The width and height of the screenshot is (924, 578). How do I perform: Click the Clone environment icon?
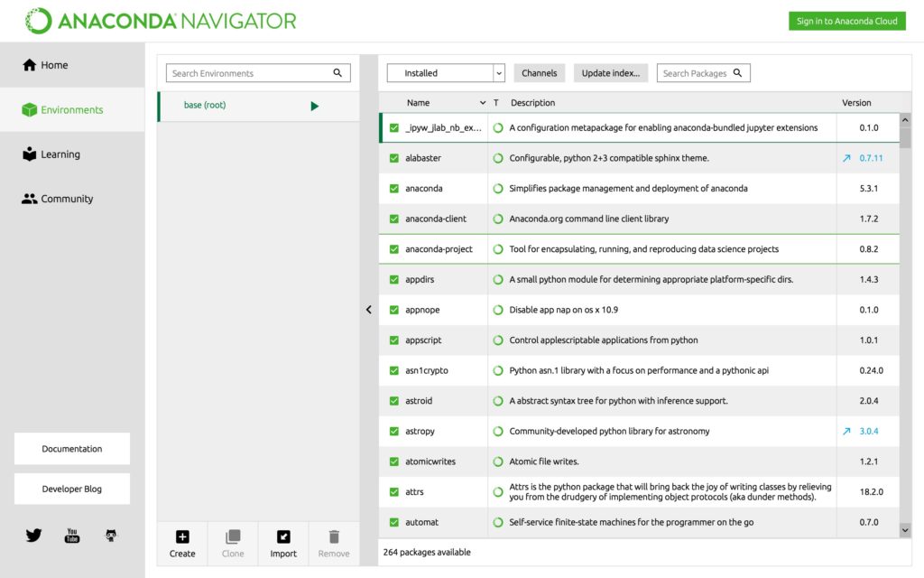233,536
